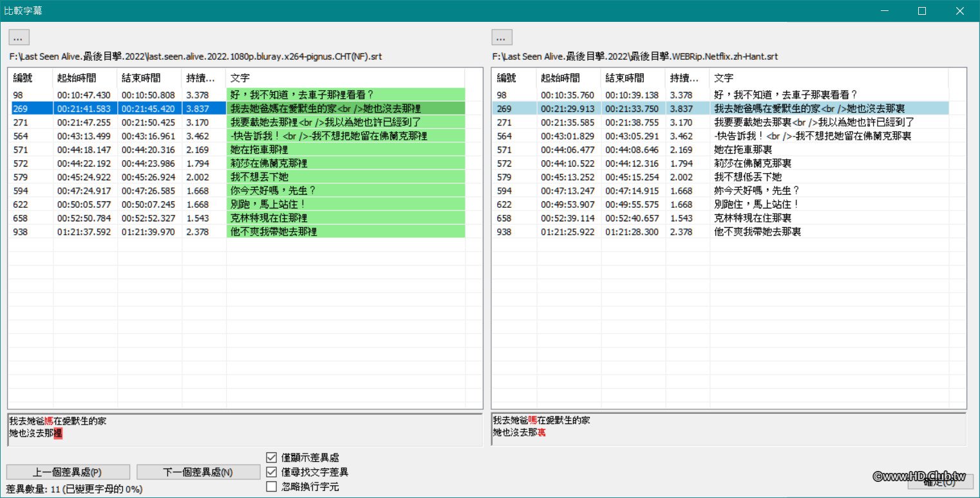Click the preview box showing 她也沒去那裏
The image size is (980, 498).
(728, 429)
